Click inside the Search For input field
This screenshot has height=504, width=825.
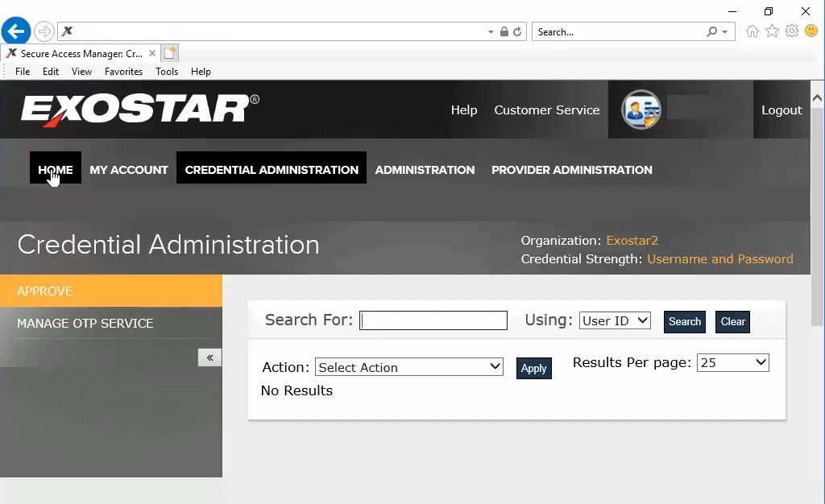(433, 320)
